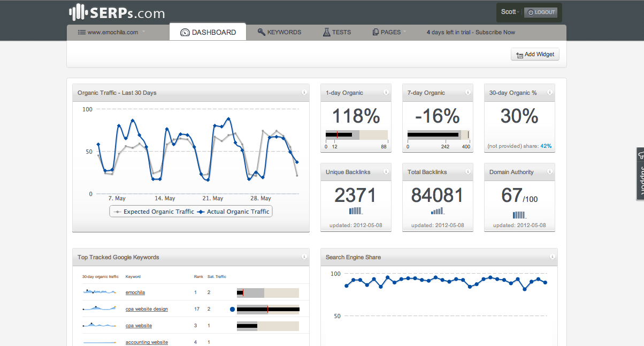Screen dimensions: 644x346
Task: Open the cpa website keyword link
Action: pos(139,326)
